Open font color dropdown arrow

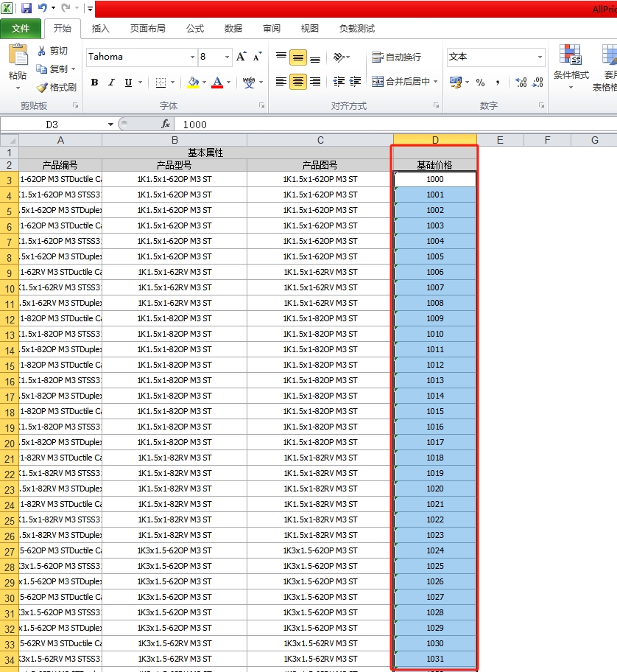tap(229, 83)
